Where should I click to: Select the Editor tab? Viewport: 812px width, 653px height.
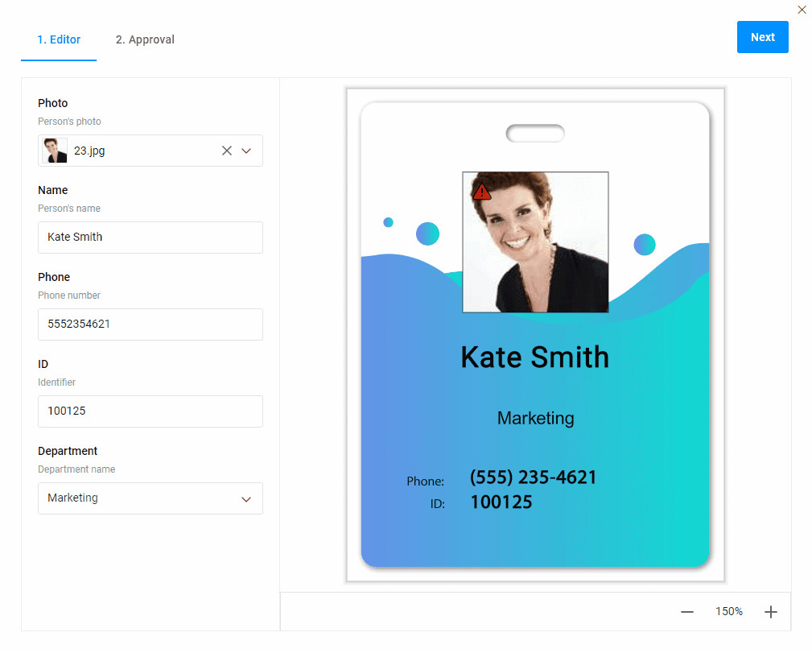click(58, 39)
